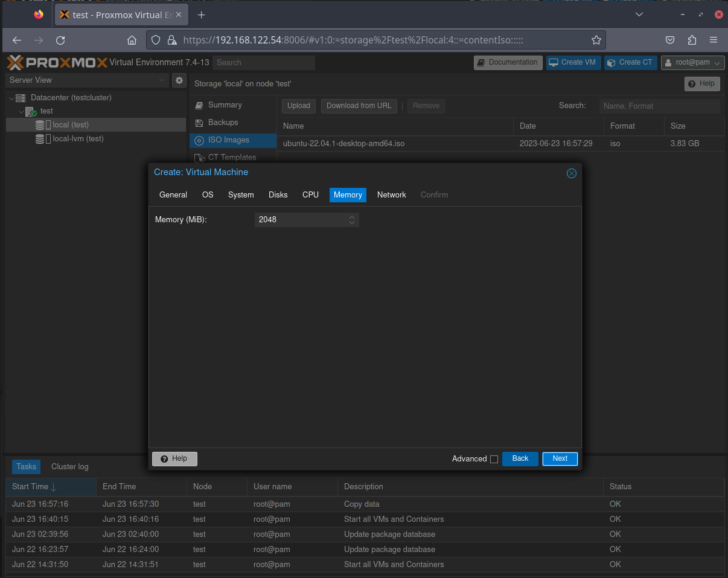Screen dimensions: 728x578
Task: Sort by Name column header
Action: 395,126
